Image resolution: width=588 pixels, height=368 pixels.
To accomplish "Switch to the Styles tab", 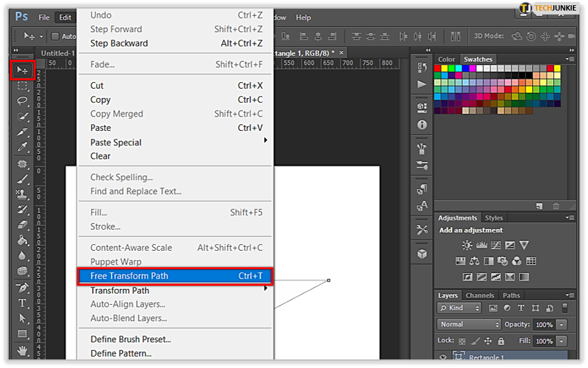I will tap(493, 218).
